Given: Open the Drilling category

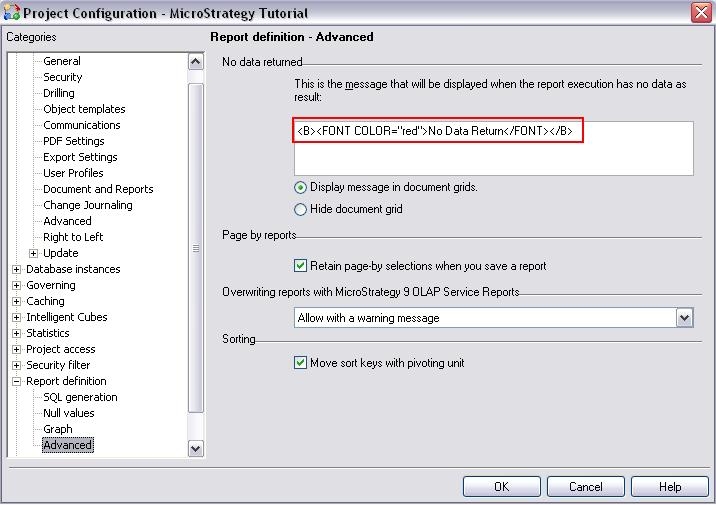Looking at the screenshot, I should pyautogui.click(x=58, y=93).
